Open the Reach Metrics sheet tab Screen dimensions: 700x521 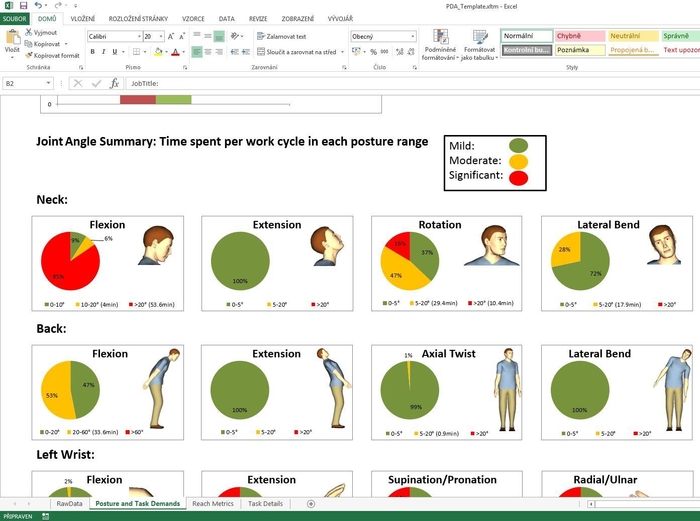click(x=213, y=504)
